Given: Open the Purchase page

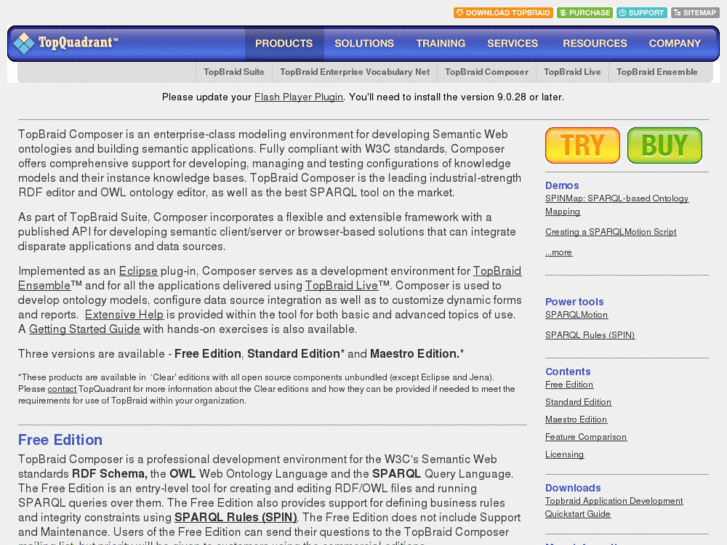Looking at the screenshot, I should click(x=585, y=13).
